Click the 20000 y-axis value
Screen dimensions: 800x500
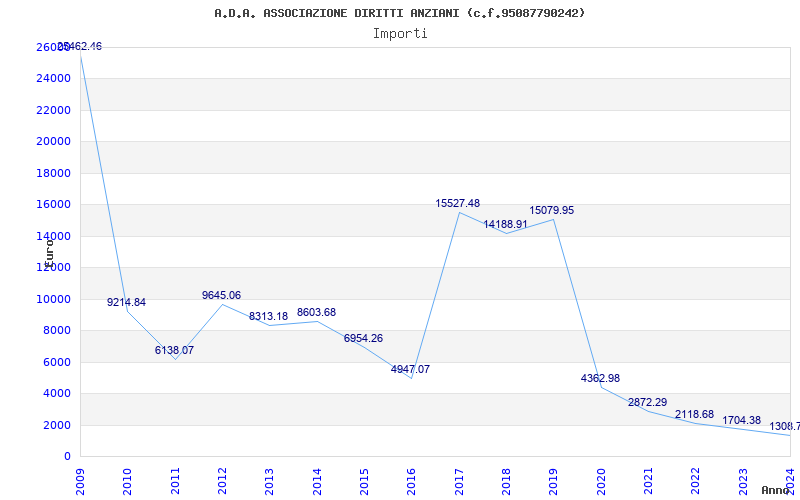53,141
